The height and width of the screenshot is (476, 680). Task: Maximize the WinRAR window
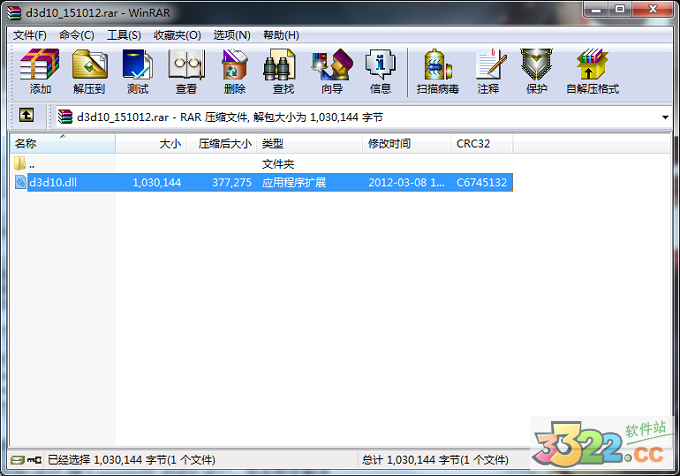pos(620,10)
